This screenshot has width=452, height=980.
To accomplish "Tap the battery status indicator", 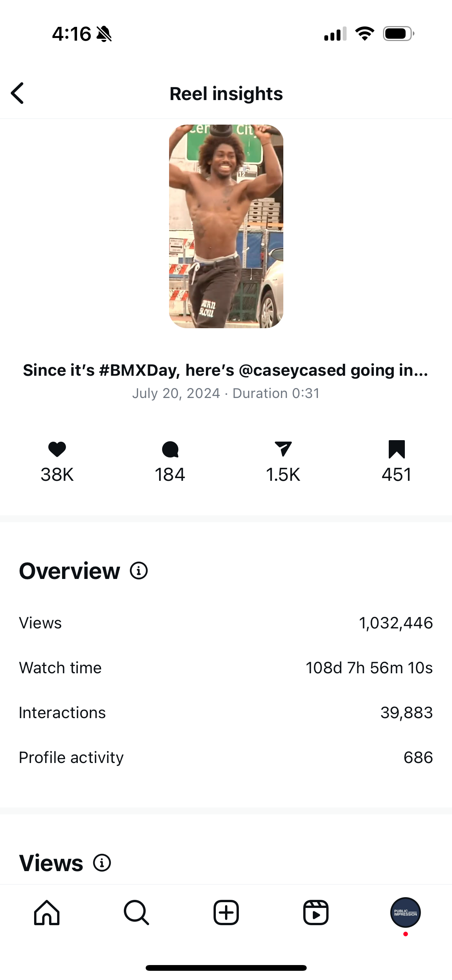I will point(398,34).
